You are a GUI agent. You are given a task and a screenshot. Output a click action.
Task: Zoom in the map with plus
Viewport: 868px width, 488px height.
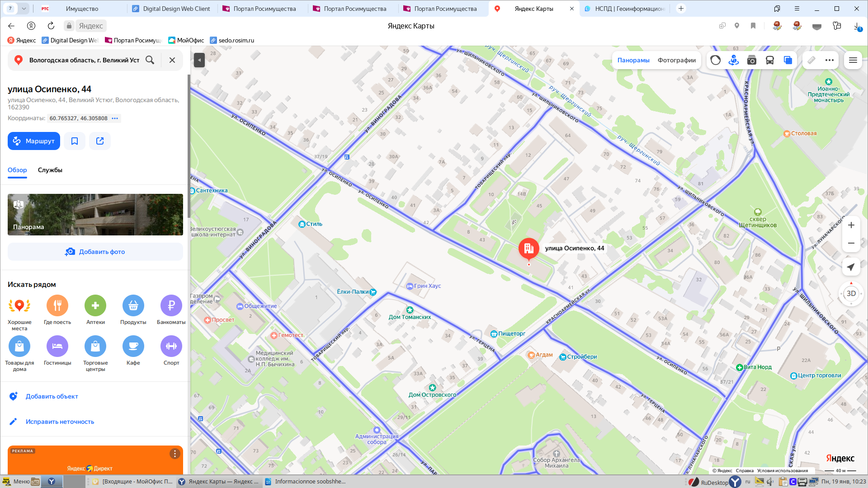pyautogui.click(x=851, y=225)
